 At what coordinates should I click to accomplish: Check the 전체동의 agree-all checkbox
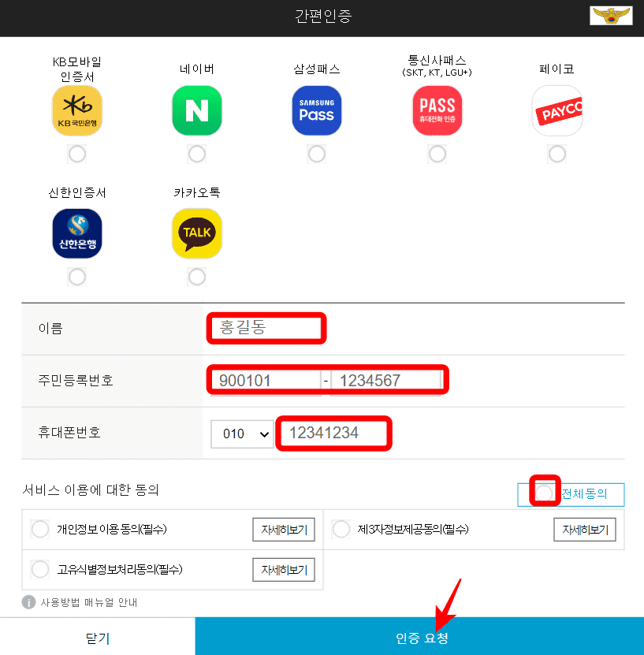coord(544,493)
